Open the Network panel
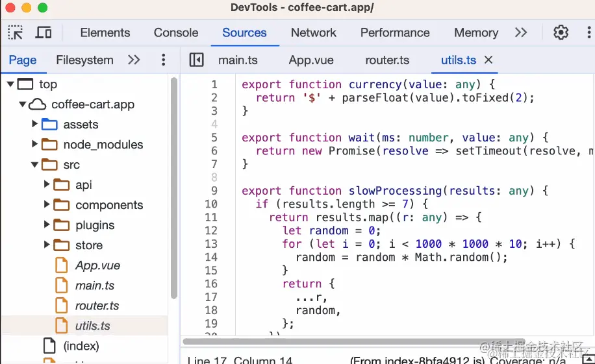The width and height of the screenshot is (595, 364). coord(314,32)
